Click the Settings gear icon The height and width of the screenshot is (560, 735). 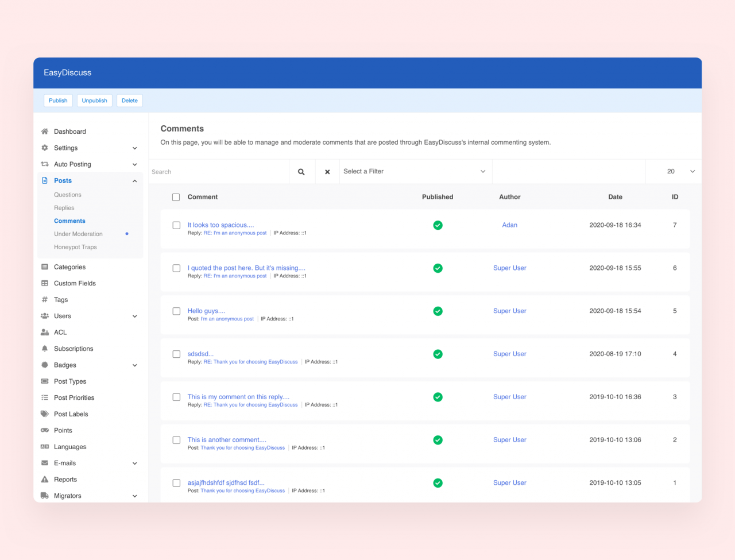point(45,148)
